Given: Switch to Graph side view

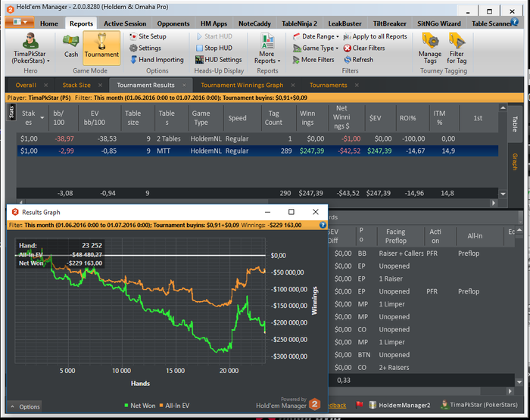Looking at the screenshot, I should [x=515, y=161].
